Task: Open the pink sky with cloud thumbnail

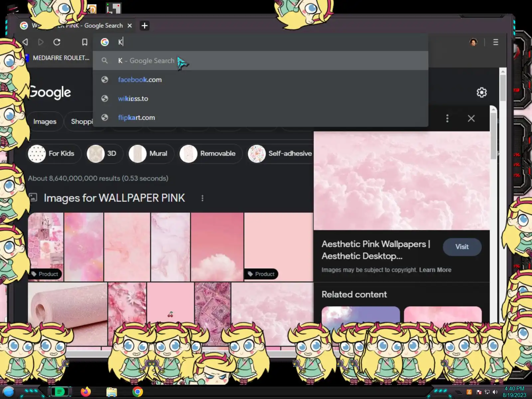Action: (x=217, y=247)
